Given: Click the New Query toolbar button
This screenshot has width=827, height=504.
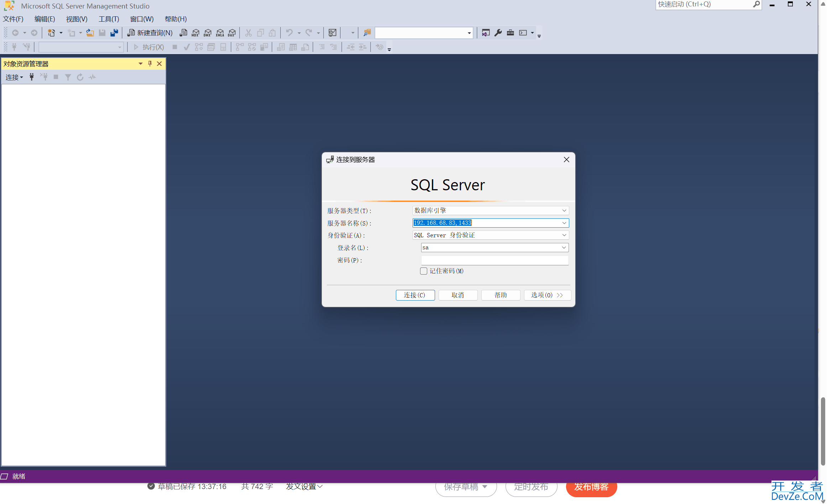Looking at the screenshot, I should click(x=150, y=33).
